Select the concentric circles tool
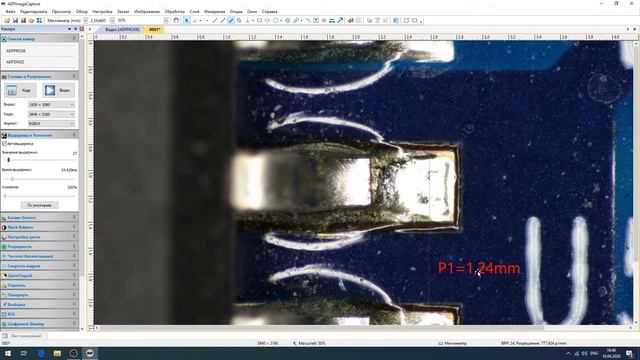640x360 pixels. click(x=287, y=20)
